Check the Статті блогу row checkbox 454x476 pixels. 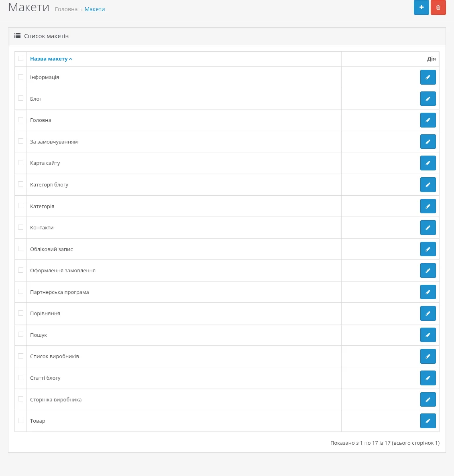pyautogui.click(x=20, y=377)
